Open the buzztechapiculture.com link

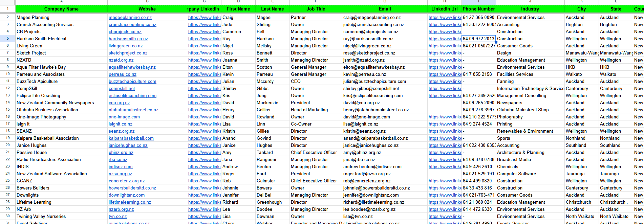[x=132, y=82]
